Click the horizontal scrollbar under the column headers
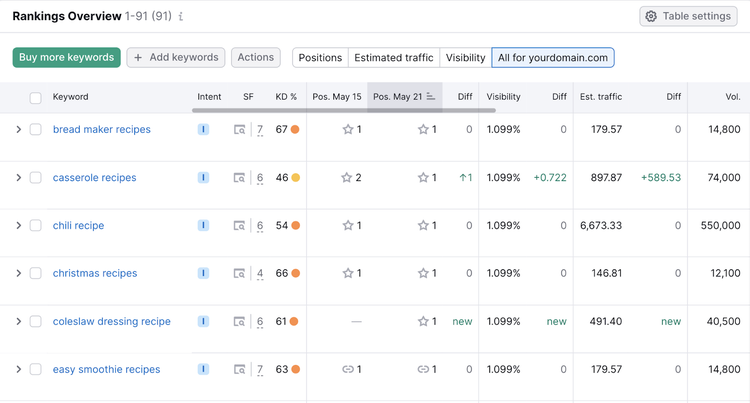The height and width of the screenshot is (403, 750). tap(343, 110)
